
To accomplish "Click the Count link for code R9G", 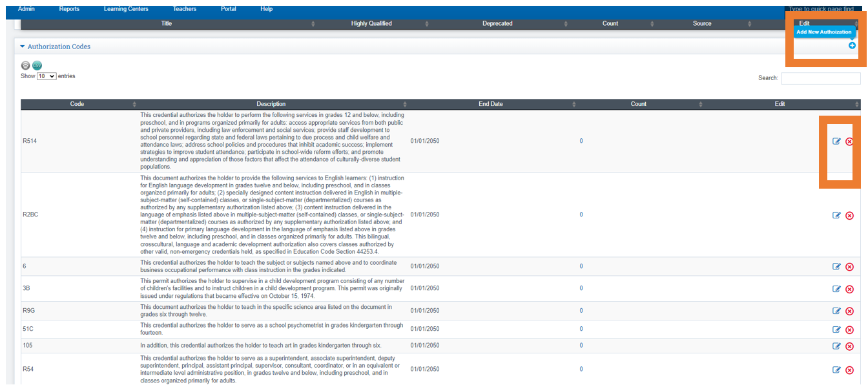I will [x=581, y=311].
